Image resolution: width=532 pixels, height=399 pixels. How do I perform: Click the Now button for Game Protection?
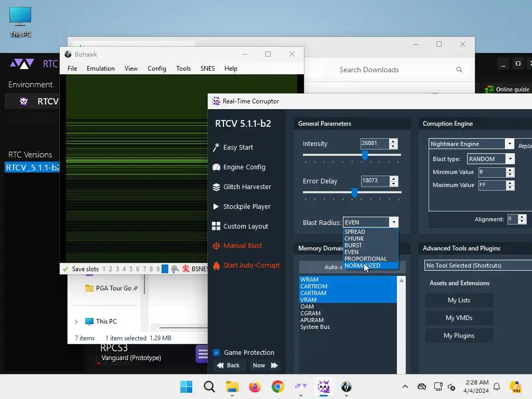265,365
